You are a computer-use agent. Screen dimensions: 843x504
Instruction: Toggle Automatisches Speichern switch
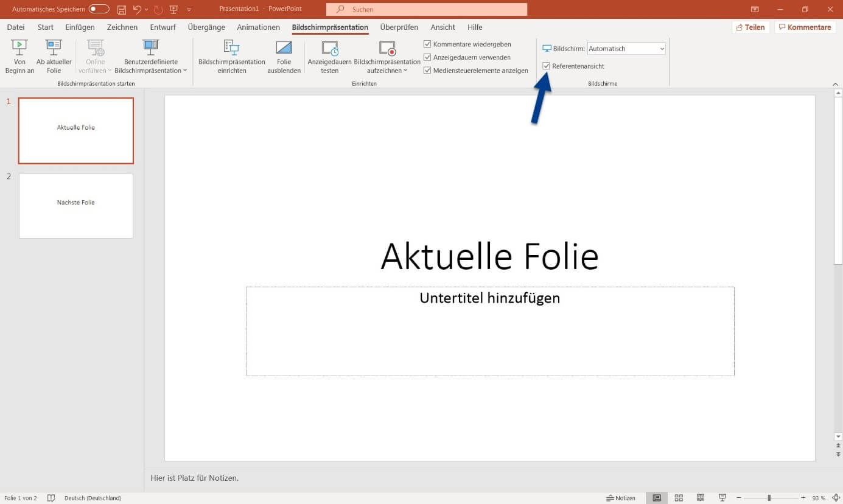(99, 9)
